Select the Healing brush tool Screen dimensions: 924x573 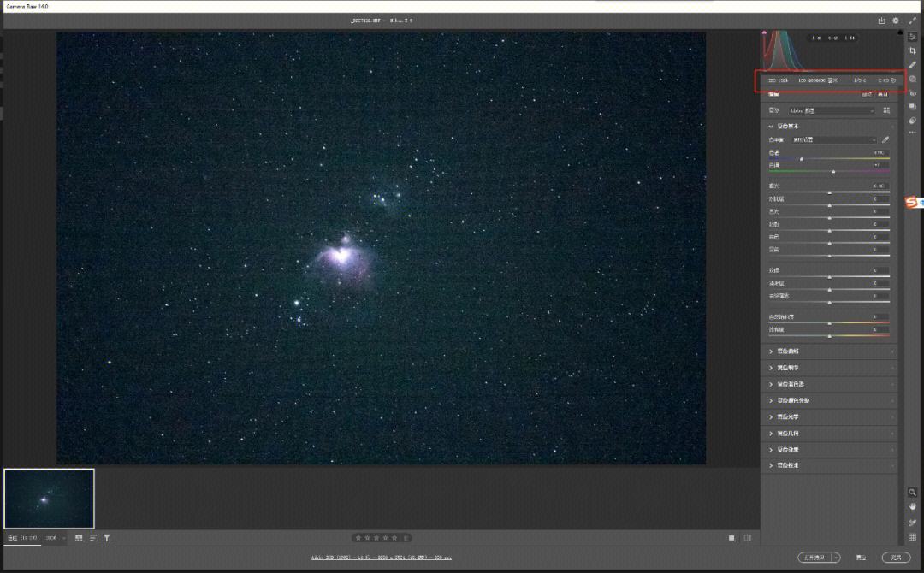pos(913,65)
